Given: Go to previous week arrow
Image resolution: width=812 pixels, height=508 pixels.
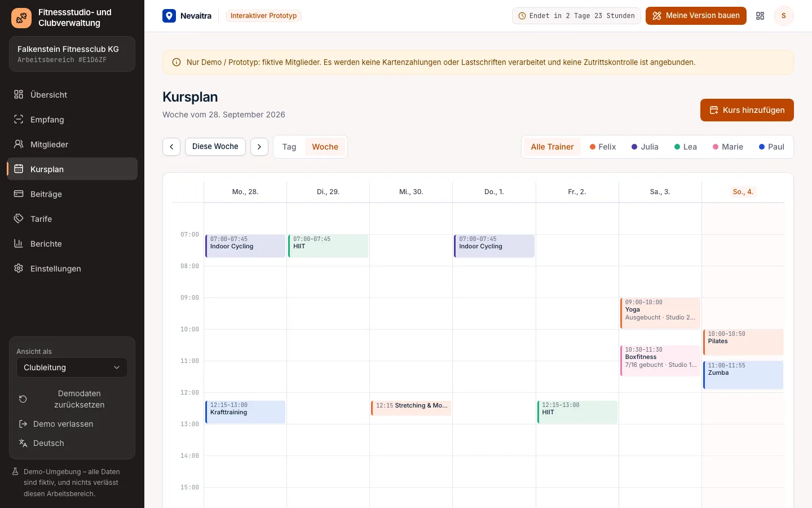Looking at the screenshot, I should [x=171, y=147].
